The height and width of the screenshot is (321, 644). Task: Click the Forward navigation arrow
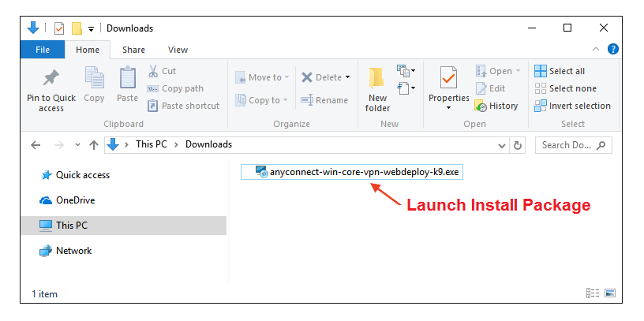(x=59, y=145)
